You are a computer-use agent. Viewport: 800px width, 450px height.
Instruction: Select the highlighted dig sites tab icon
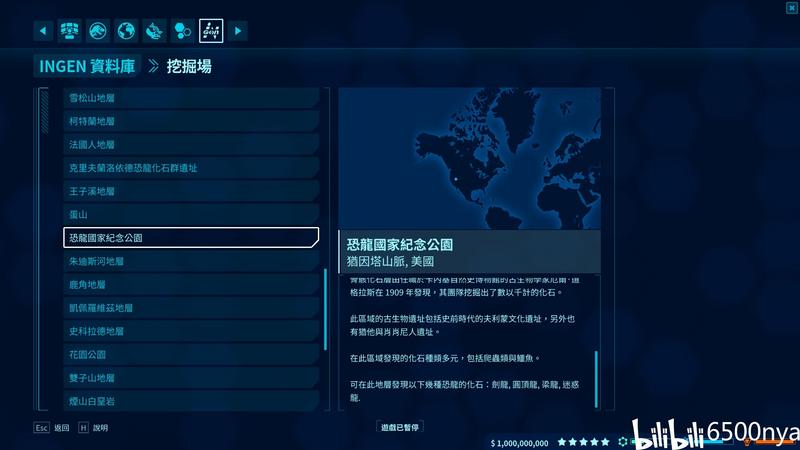(211, 31)
